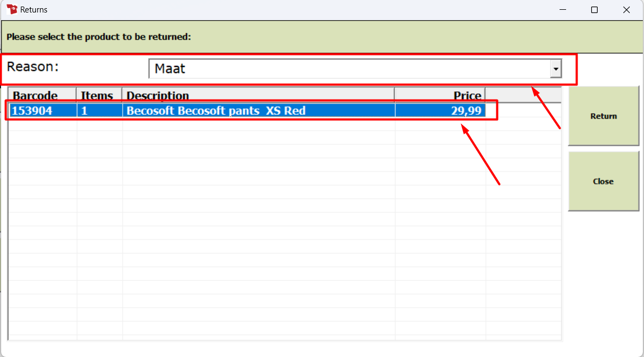Image resolution: width=644 pixels, height=357 pixels.
Task: Click the empty header right of Price
Action: click(x=523, y=95)
